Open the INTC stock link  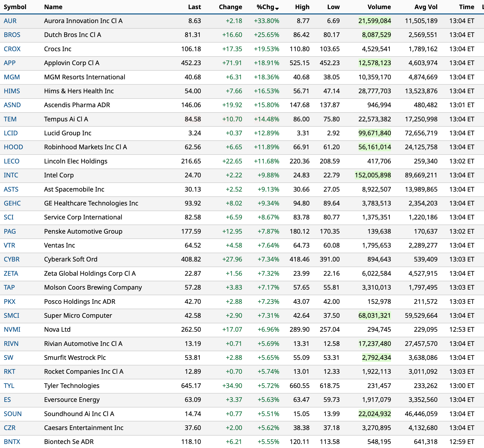[11, 175]
